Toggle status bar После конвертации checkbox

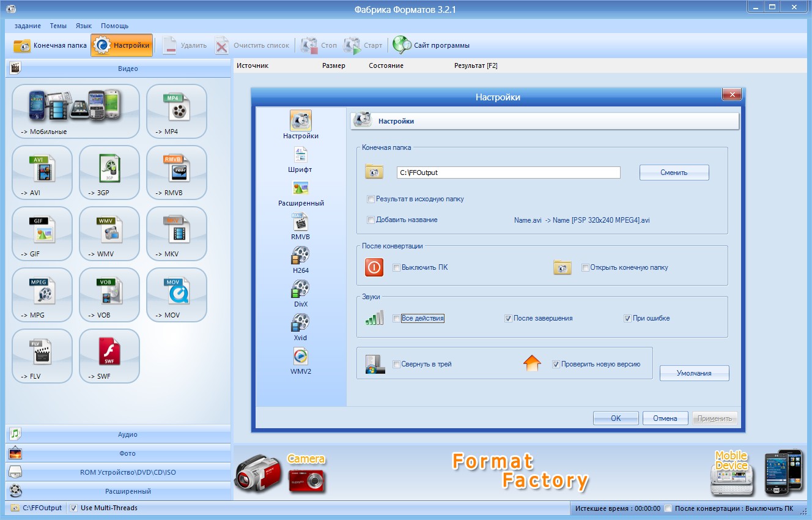coord(668,508)
